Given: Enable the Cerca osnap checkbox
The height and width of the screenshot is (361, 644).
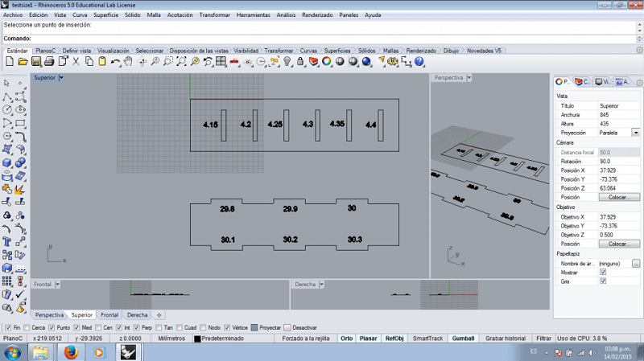Looking at the screenshot, I should point(27,327).
